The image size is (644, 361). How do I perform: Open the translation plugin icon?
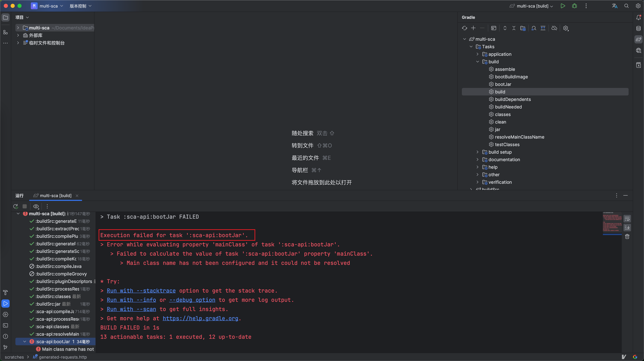(x=615, y=6)
